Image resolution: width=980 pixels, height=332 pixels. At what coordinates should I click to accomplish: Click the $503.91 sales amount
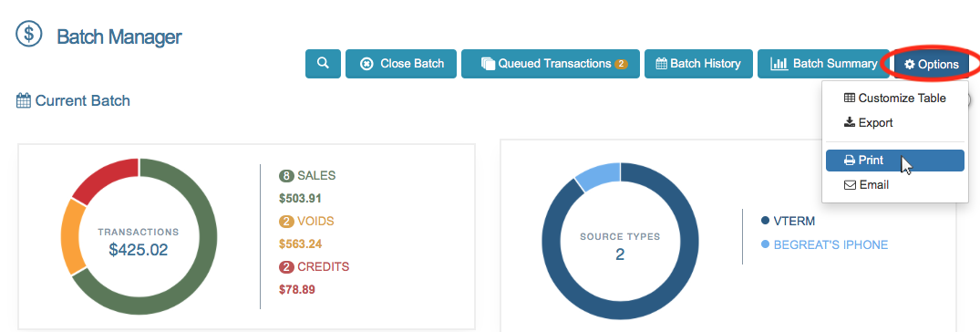pyautogui.click(x=300, y=199)
